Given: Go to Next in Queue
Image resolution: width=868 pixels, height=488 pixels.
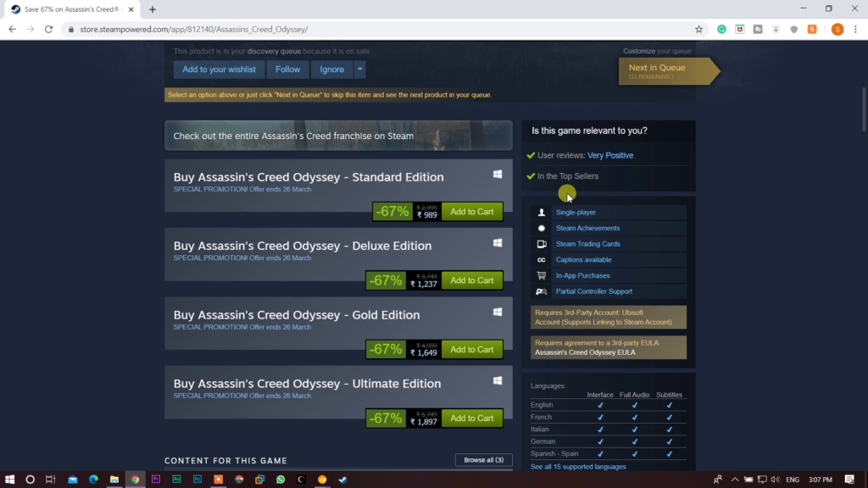Looking at the screenshot, I should [x=669, y=71].
